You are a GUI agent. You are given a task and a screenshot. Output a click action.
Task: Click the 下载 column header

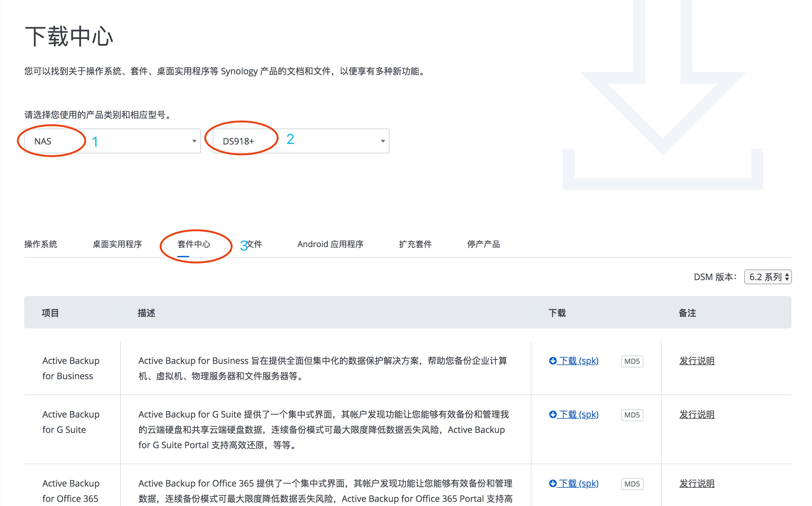click(x=557, y=313)
